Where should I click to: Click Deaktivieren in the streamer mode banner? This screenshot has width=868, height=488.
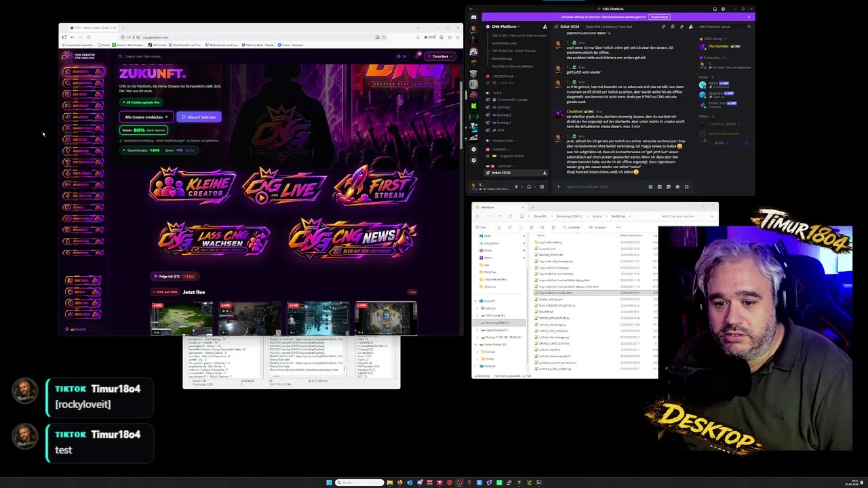[659, 17]
